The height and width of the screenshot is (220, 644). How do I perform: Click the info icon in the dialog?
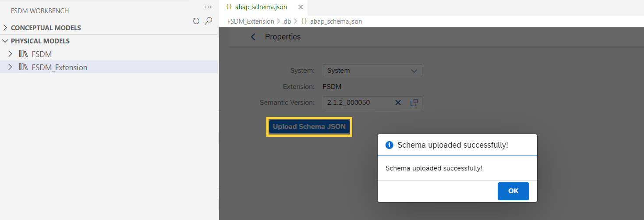pyautogui.click(x=389, y=145)
